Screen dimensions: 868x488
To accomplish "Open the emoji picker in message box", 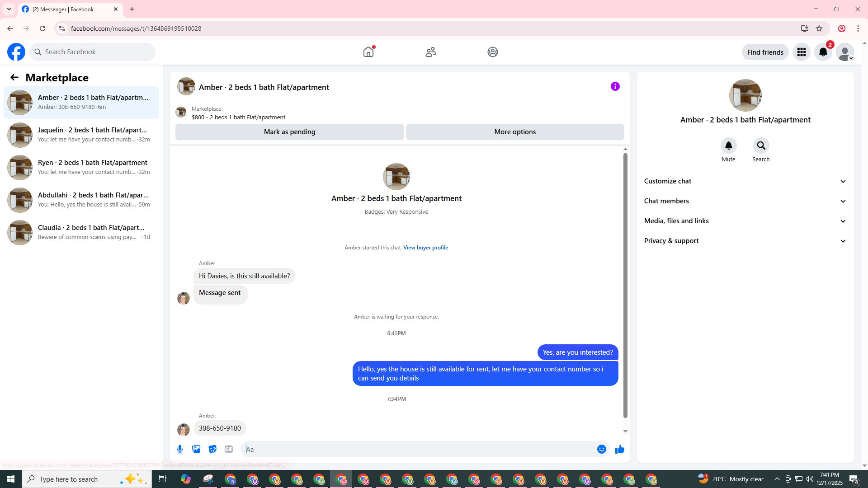I will pos(601,449).
